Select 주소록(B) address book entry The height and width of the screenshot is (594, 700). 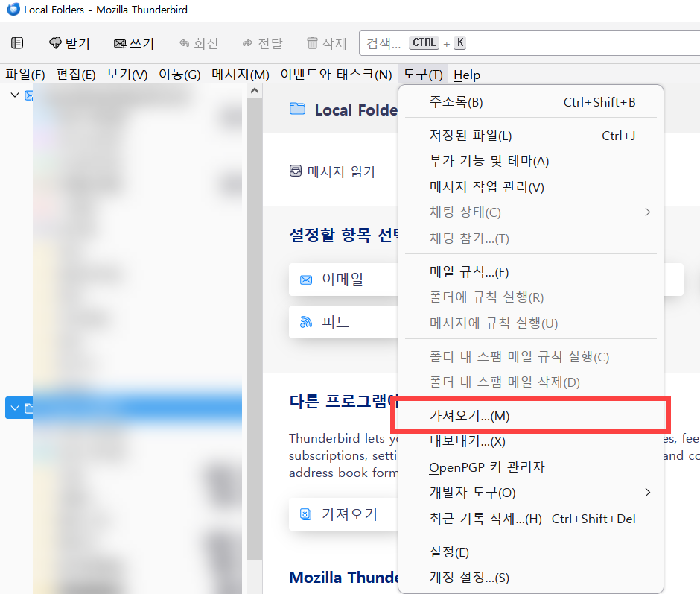tap(531, 102)
